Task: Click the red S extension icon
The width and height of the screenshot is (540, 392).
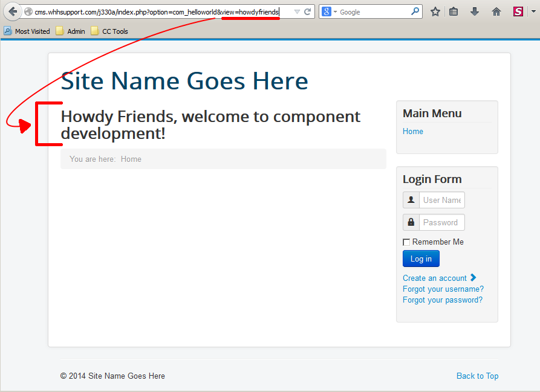Action: tap(518, 11)
